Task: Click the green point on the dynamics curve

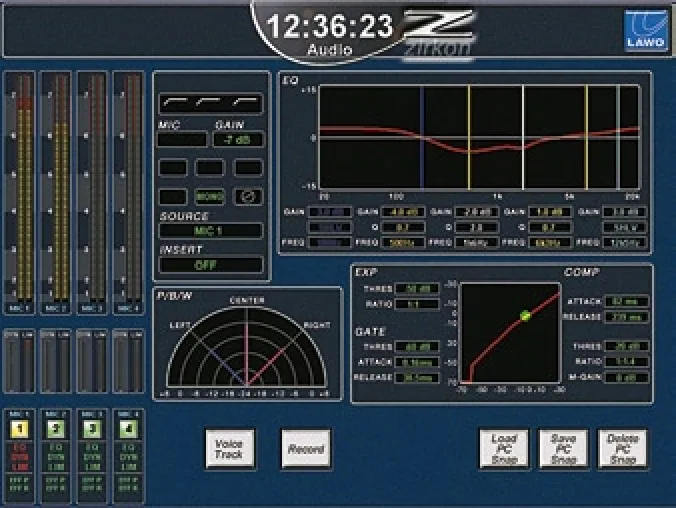Action: pos(525,316)
